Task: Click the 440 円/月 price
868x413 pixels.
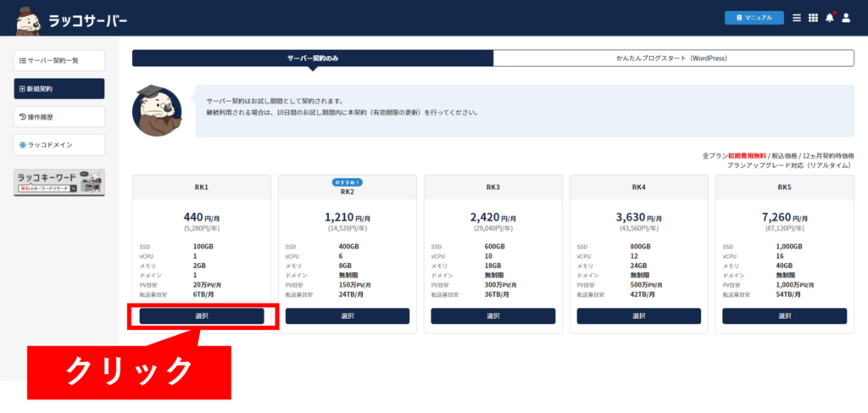Action: click(202, 218)
